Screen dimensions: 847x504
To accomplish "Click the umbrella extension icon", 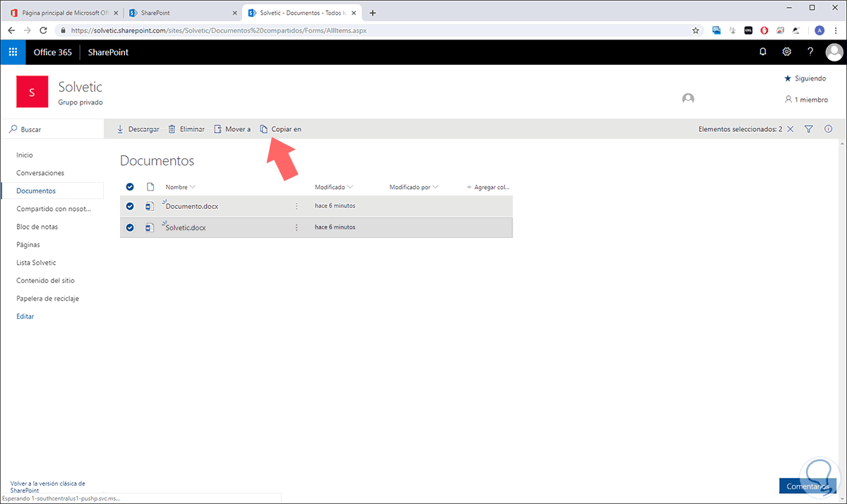I will point(796,30).
